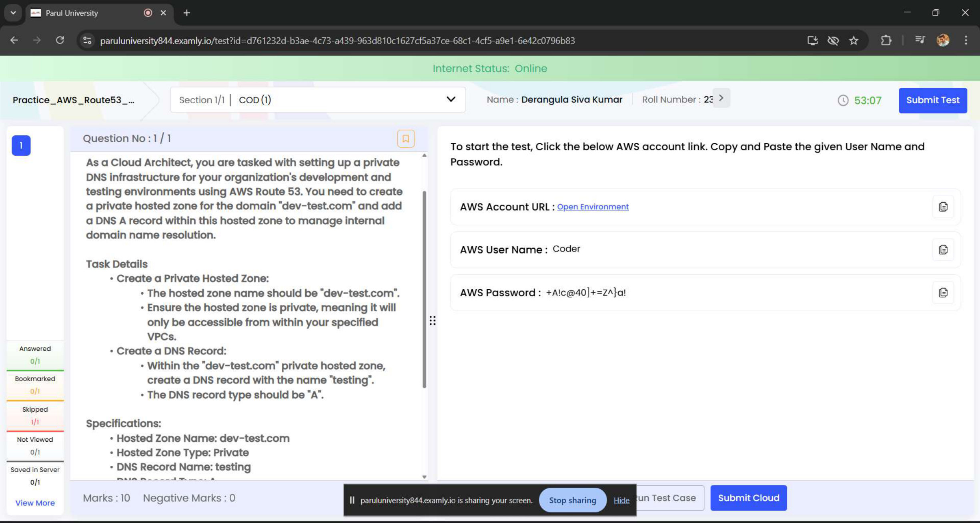The image size is (980, 523).
Task: Expand candidate details chevron next to Roll Number
Action: pos(721,98)
